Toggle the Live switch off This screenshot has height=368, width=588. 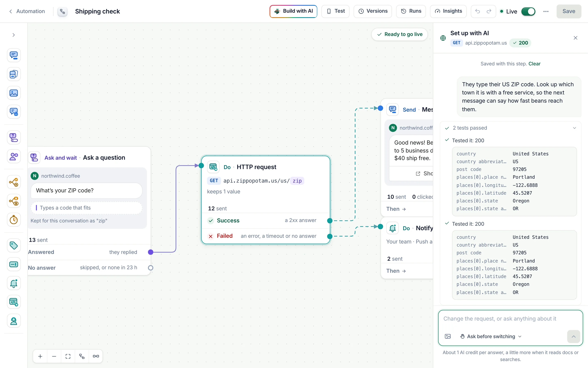(x=528, y=11)
